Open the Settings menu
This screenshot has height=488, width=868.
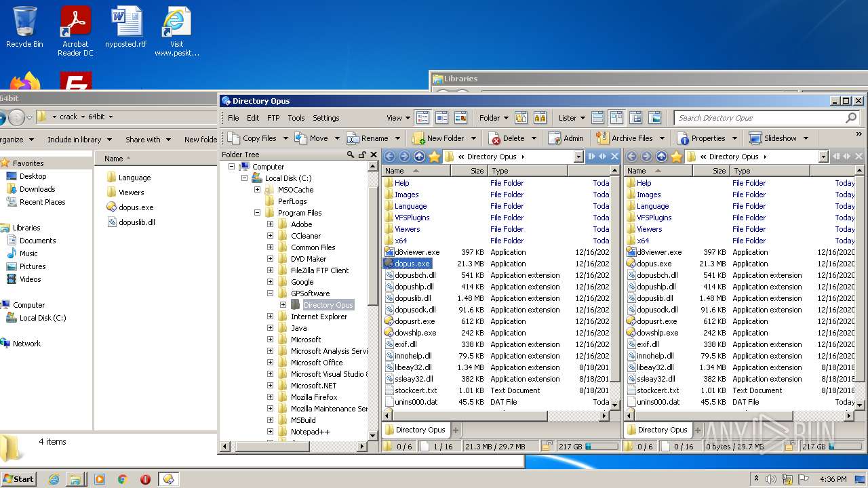point(326,118)
